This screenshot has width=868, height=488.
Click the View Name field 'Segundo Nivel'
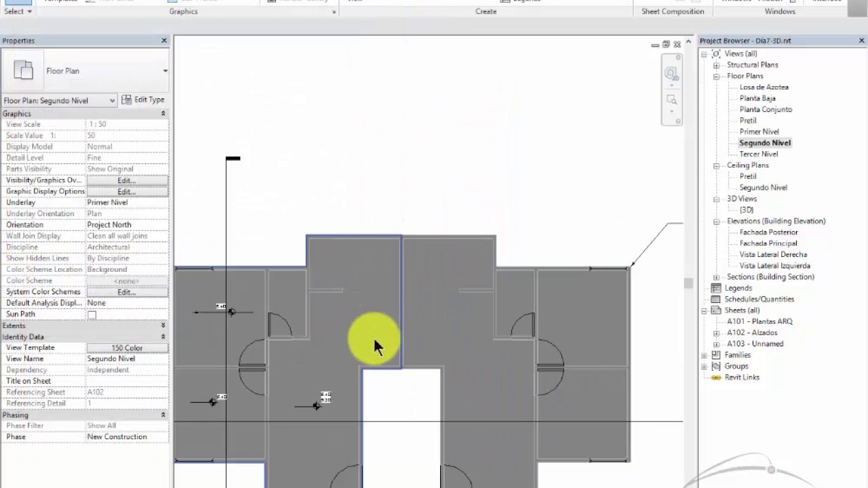point(127,359)
